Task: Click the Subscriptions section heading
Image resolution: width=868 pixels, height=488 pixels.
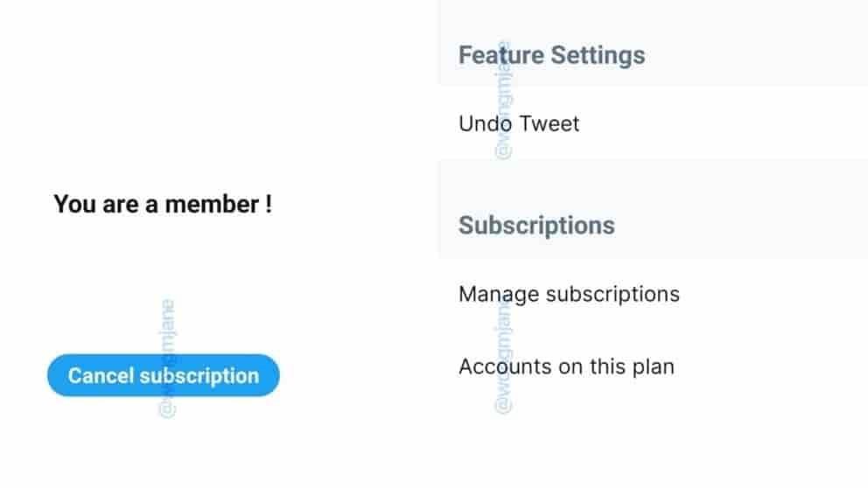Action: coord(536,225)
